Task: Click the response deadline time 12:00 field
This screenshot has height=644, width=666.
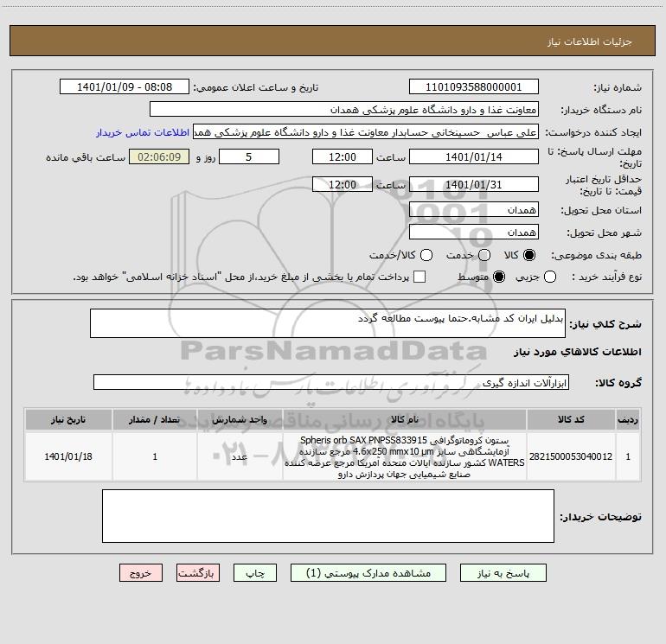Action: point(343,157)
